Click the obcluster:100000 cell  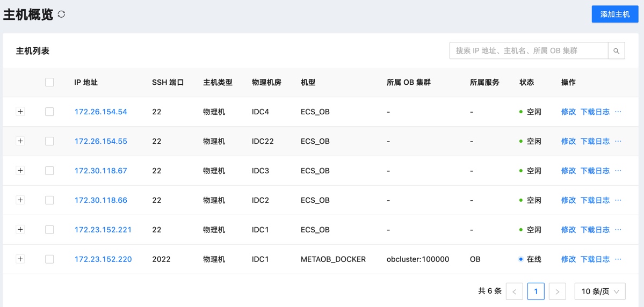pos(418,259)
